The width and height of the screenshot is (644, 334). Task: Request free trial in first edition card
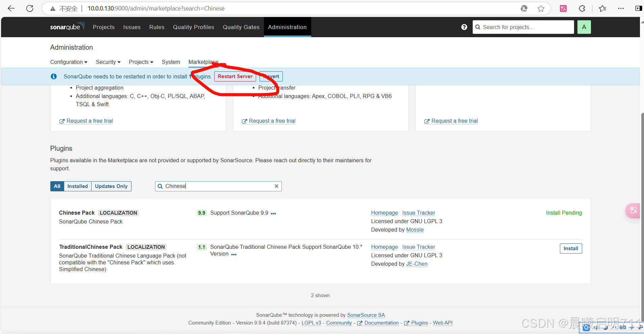86,121
